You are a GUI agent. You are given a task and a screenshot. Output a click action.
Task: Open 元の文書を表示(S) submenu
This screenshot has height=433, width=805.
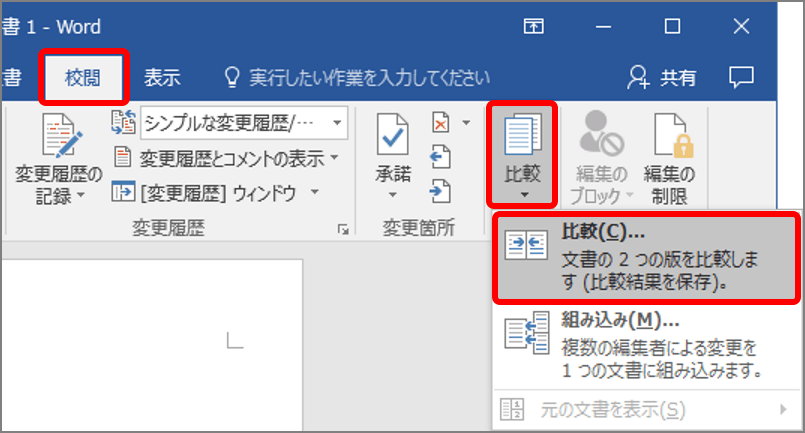click(646, 410)
